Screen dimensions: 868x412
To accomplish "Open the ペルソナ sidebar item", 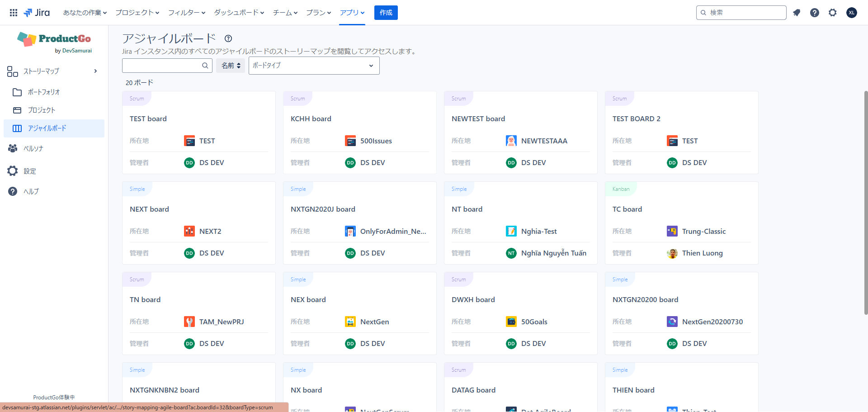I will [x=33, y=148].
